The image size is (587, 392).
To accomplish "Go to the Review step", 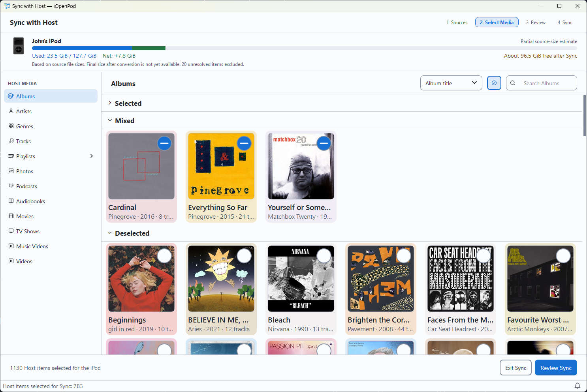I will [x=536, y=23].
